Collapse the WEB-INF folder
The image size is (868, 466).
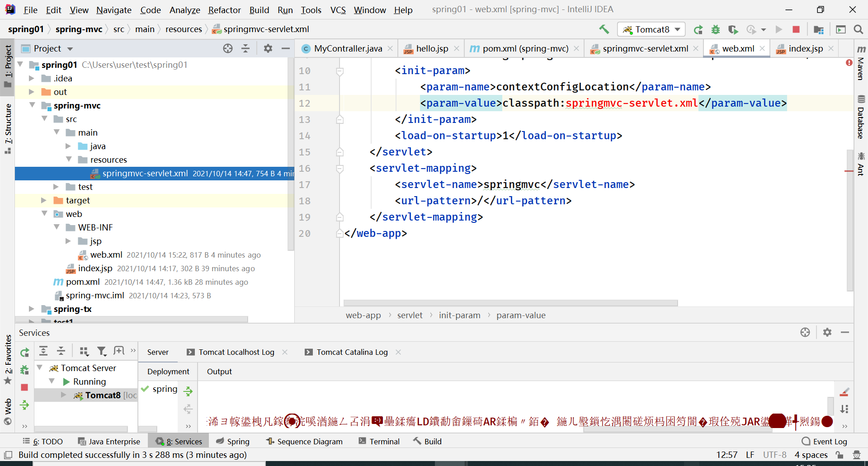(x=57, y=227)
